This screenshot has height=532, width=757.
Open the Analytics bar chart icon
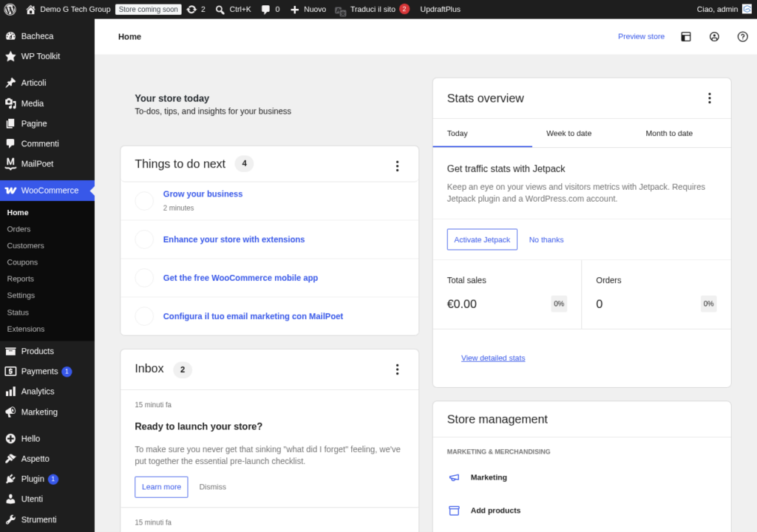pos(10,392)
